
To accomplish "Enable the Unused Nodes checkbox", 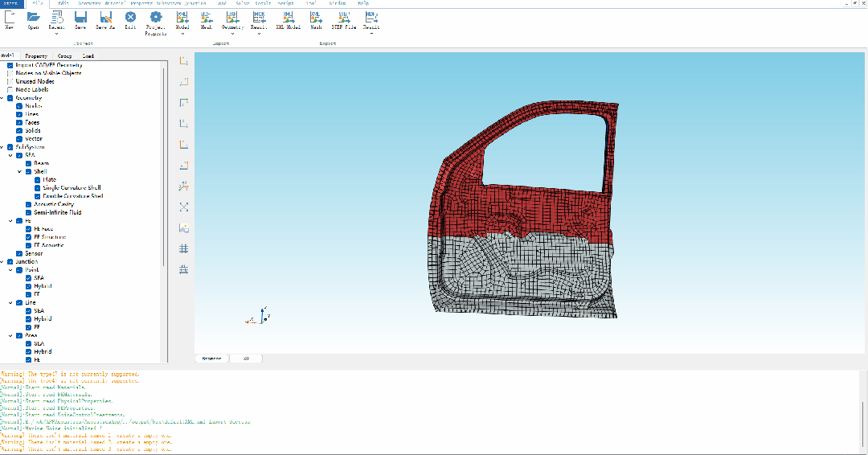I will [x=10, y=81].
